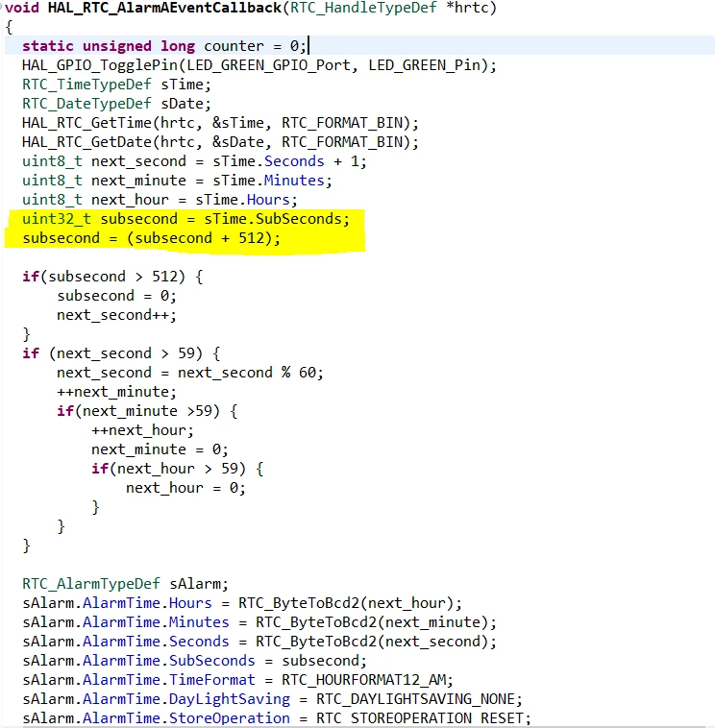This screenshot has height=728, width=715.
Task: Click the HAL_RTC_GetDate call line
Action: (220, 142)
